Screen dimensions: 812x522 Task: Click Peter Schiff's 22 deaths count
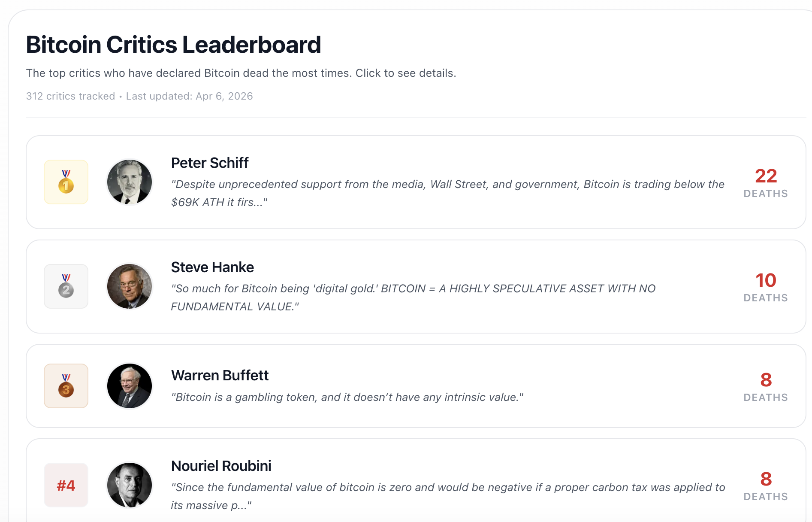766,176
